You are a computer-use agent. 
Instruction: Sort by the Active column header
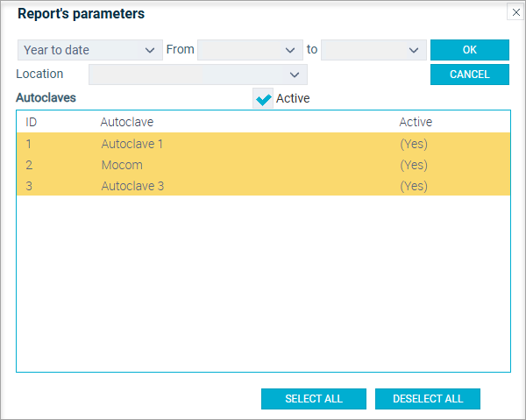416,122
